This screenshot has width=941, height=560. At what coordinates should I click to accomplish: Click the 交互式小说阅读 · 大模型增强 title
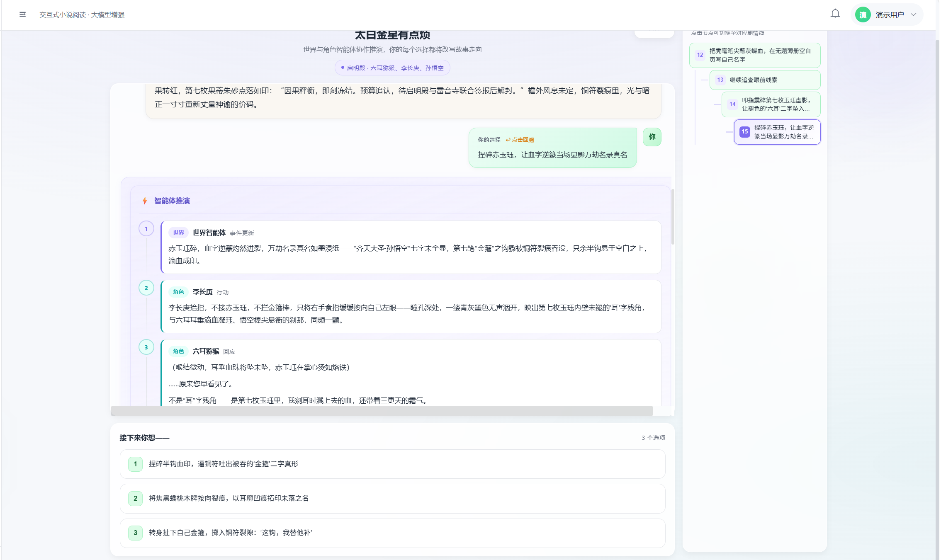point(82,15)
